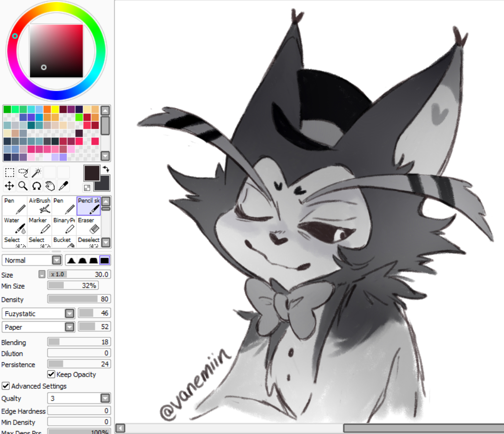Select the lasso selection tool
The image size is (504, 434).
pos(23,172)
